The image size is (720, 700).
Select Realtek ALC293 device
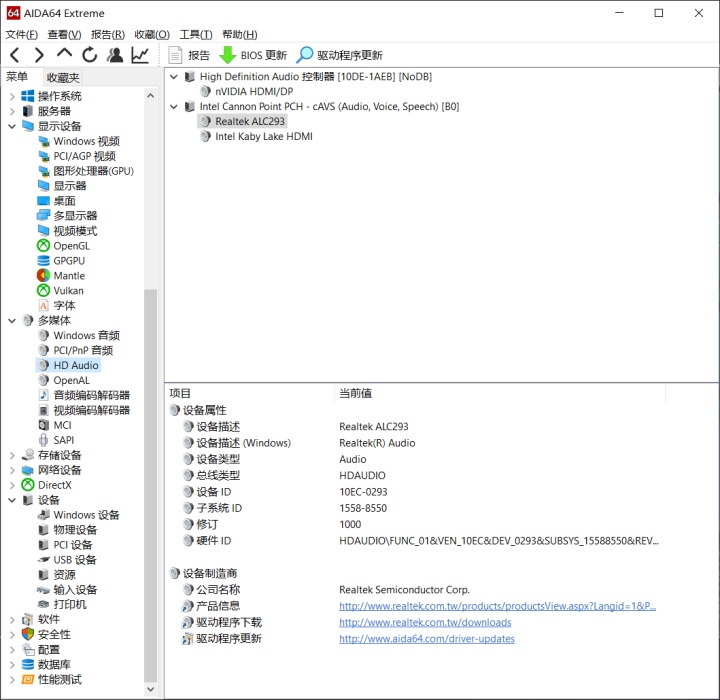point(243,121)
